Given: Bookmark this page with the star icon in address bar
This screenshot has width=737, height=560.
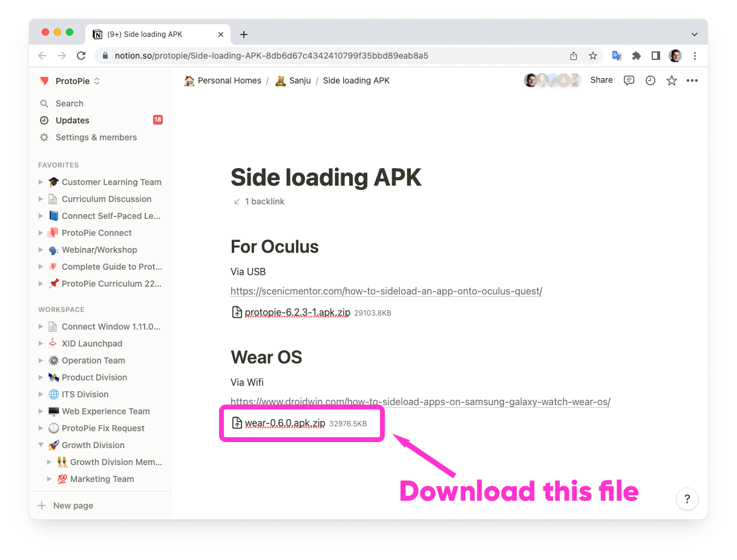Looking at the screenshot, I should coord(593,56).
